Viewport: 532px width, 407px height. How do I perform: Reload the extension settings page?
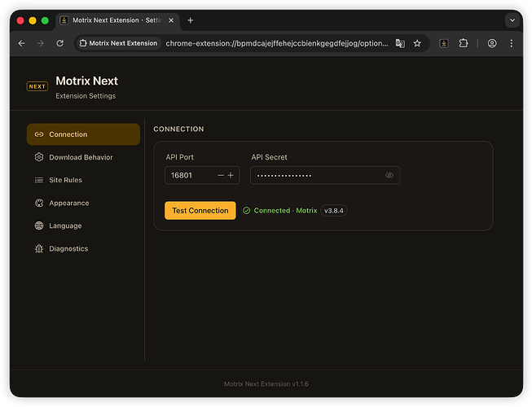59,43
